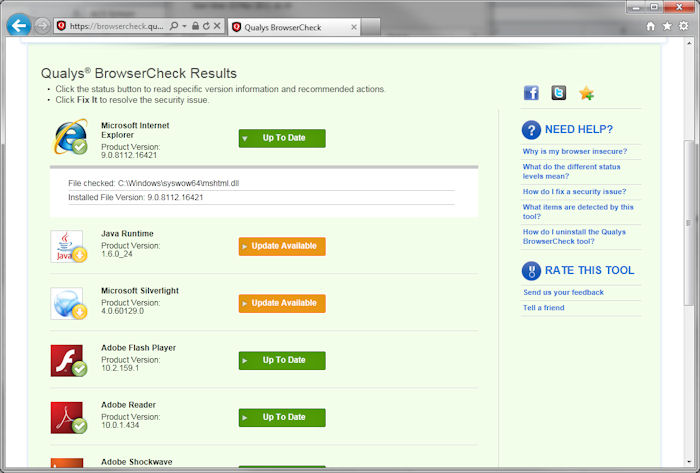Click the Adobe Flash Player product icon
The image size is (700, 473).
68,361
